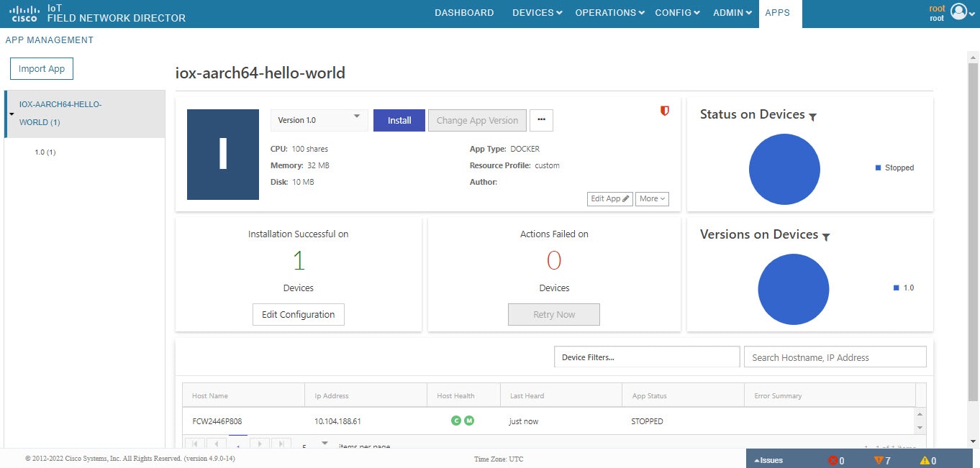Click the yellow minor issues warning icon
The image size is (980, 468).
click(x=925, y=460)
